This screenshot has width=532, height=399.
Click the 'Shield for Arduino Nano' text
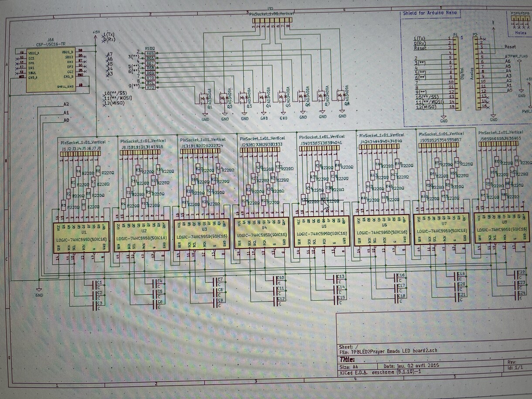[x=430, y=13]
